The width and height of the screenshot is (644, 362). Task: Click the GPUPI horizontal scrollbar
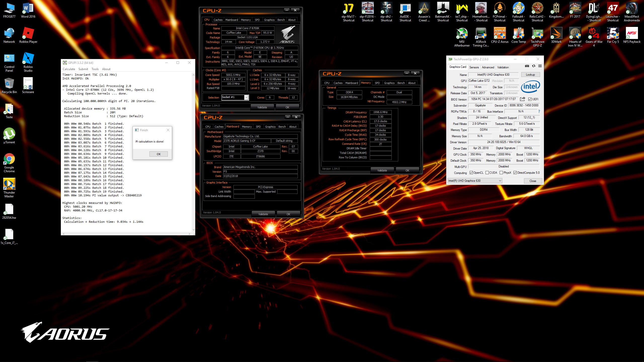pyautogui.click(x=126, y=234)
